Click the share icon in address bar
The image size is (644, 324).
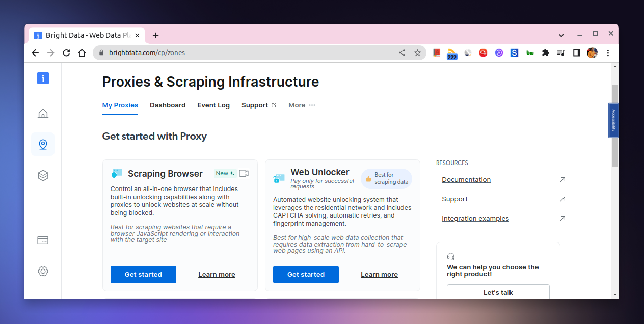[402, 52]
